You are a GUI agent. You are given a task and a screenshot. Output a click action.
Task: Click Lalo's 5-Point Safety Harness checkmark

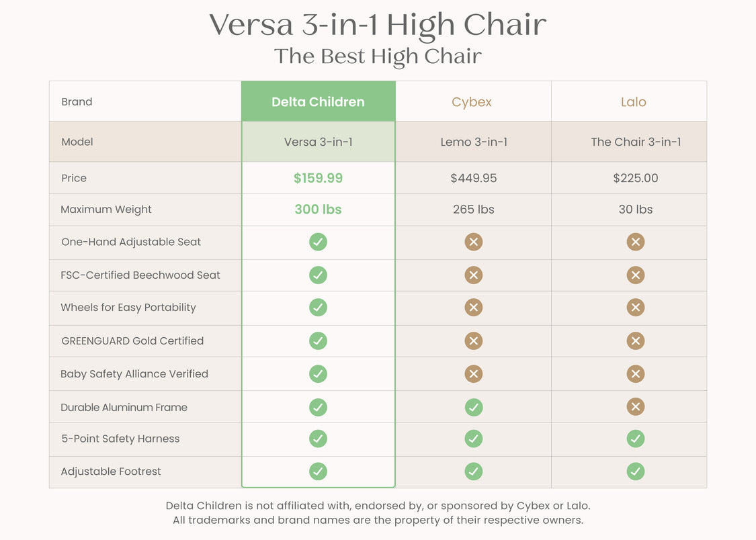pos(636,439)
